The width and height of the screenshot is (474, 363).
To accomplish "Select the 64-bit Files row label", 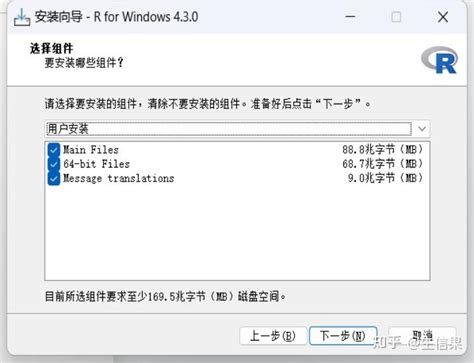I will [x=96, y=164].
